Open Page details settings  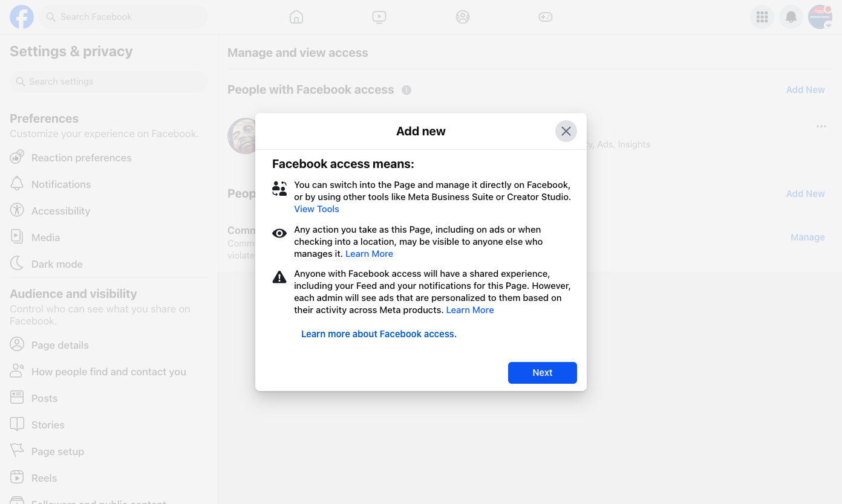(x=109, y=345)
